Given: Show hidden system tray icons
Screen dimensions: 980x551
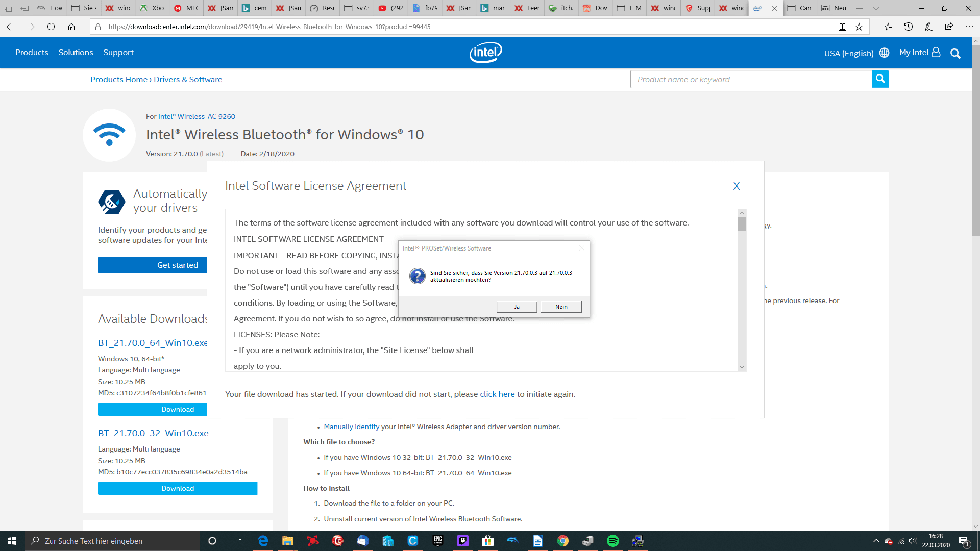Looking at the screenshot, I should (876, 541).
